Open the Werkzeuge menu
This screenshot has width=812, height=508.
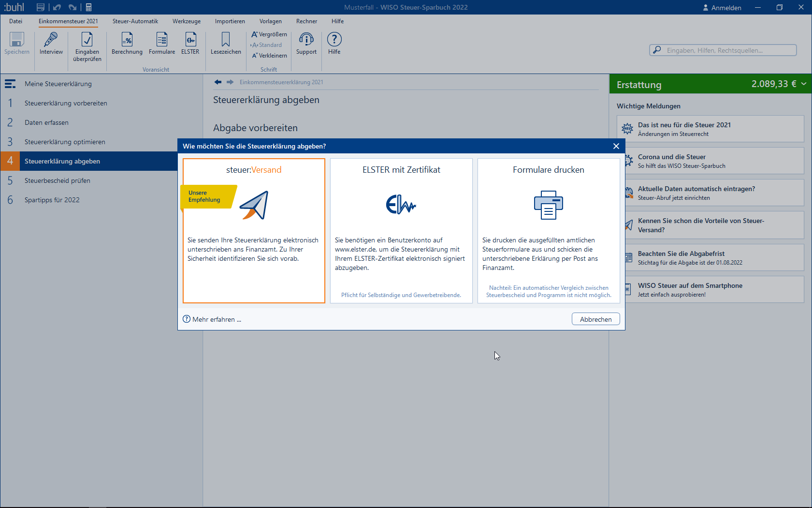pyautogui.click(x=187, y=21)
